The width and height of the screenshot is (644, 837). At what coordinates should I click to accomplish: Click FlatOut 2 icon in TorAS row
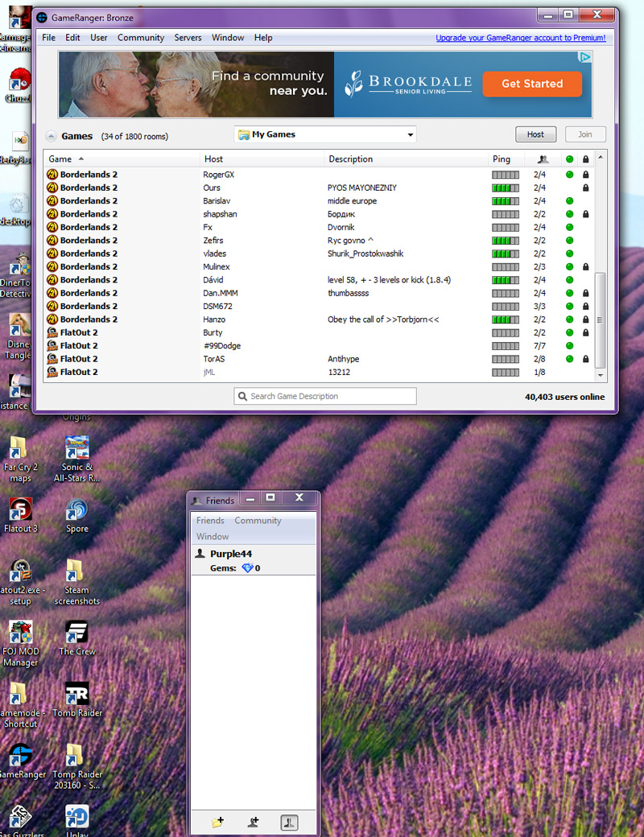(52, 359)
